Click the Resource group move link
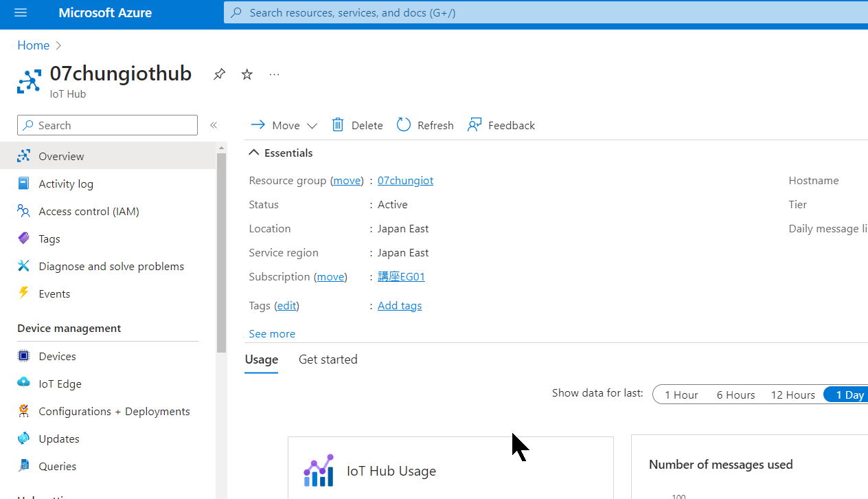This screenshot has height=499, width=868. (347, 181)
